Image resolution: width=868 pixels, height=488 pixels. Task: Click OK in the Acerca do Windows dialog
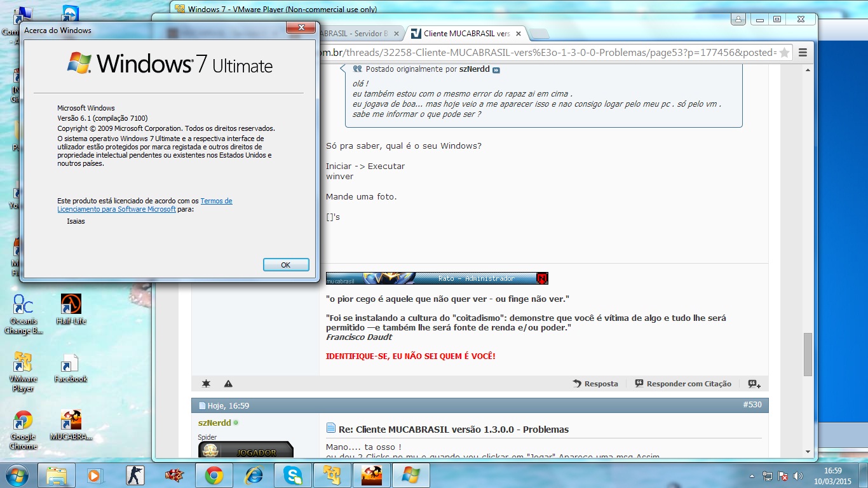coord(286,265)
